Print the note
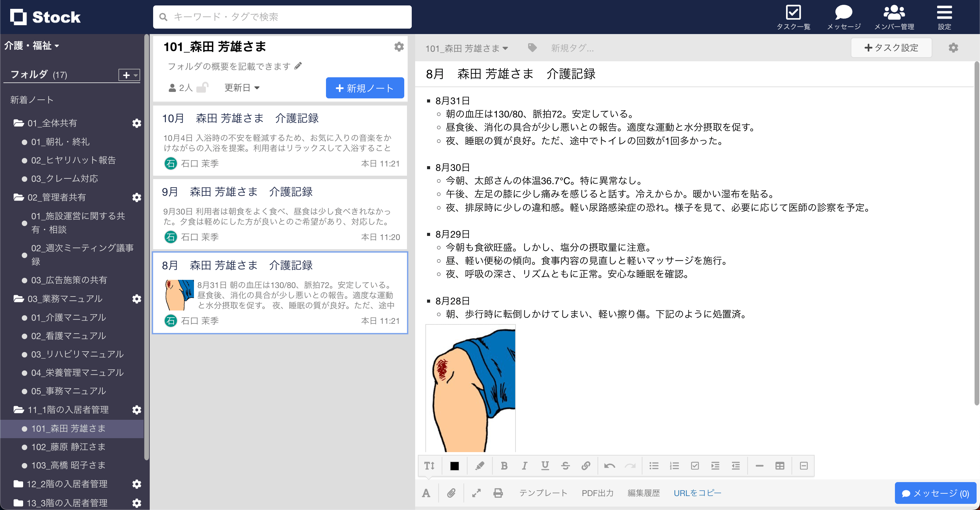 tap(498, 493)
